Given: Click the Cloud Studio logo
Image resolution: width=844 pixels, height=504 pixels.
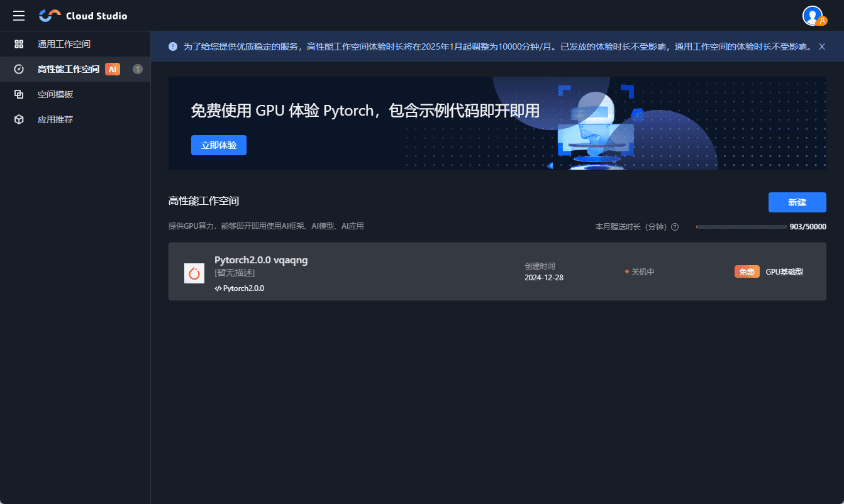Looking at the screenshot, I should pos(83,16).
